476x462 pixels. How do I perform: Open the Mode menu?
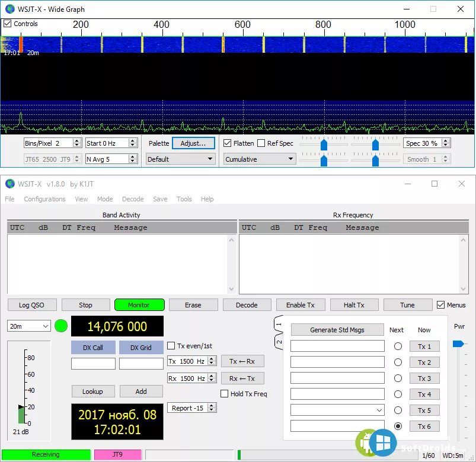click(x=105, y=199)
